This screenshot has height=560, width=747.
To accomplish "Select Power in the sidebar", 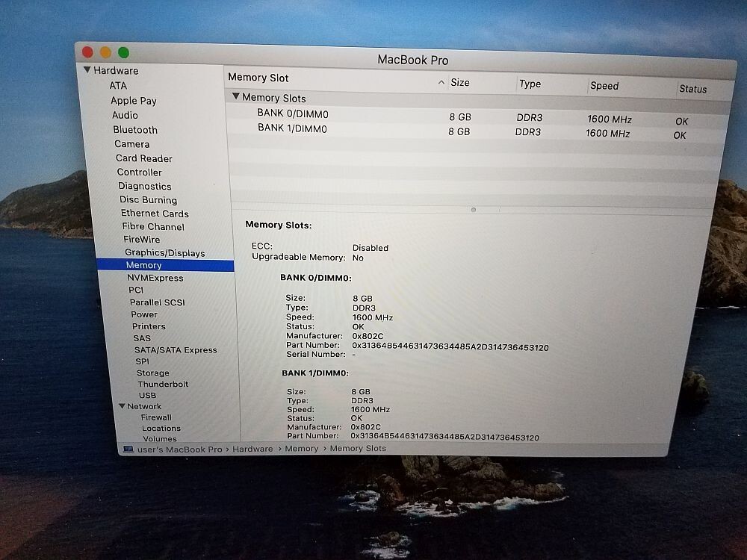I will click(144, 314).
